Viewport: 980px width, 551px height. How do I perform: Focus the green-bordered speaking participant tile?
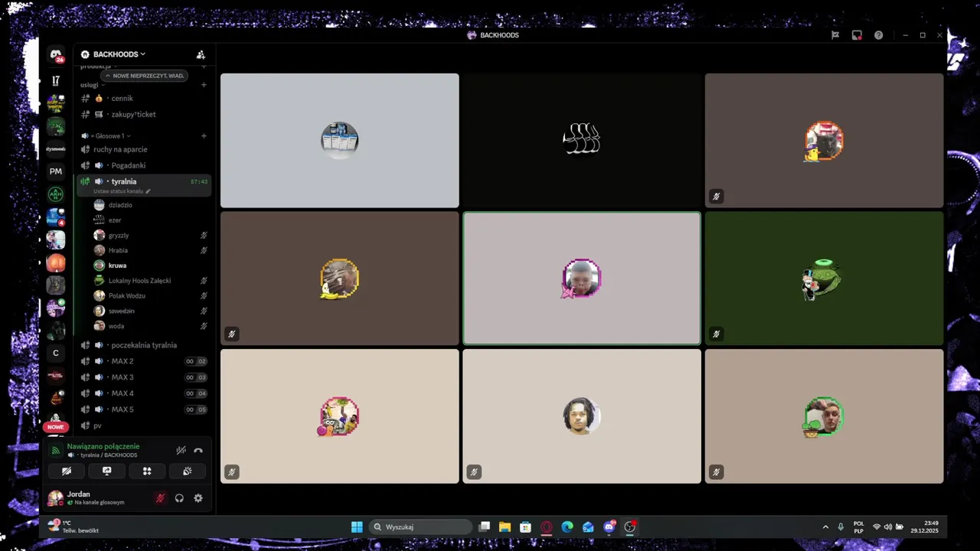(x=582, y=279)
